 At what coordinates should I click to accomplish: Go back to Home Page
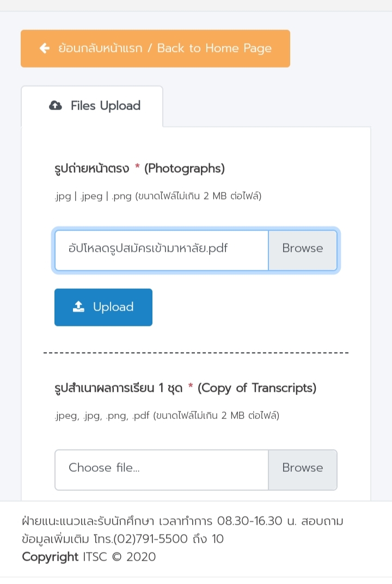pyautogui.click(x=155, y=48)
